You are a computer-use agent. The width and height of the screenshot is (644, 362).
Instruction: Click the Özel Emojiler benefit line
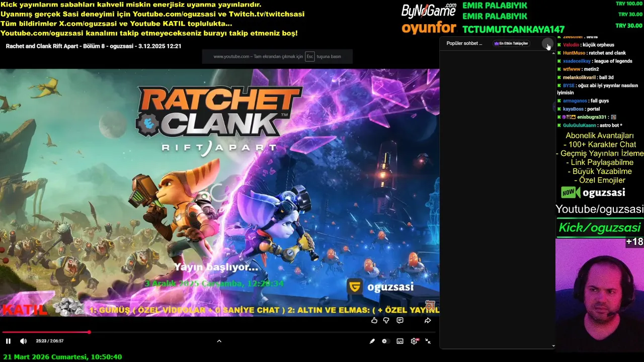click(600, 180)
